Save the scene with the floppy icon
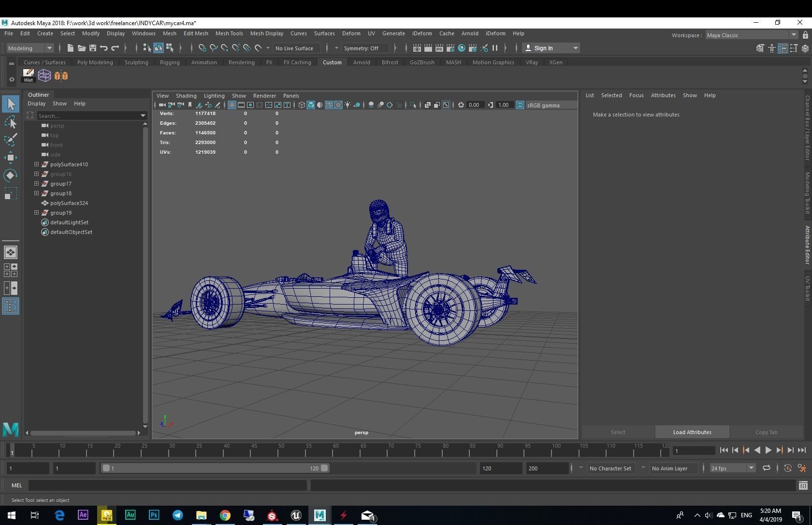The height and width of the screenshot is (525, 812). pos(92,48)
